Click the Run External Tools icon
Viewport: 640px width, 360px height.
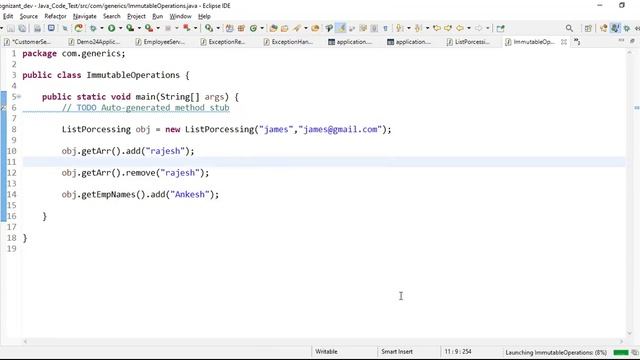[x=149, y=28]
